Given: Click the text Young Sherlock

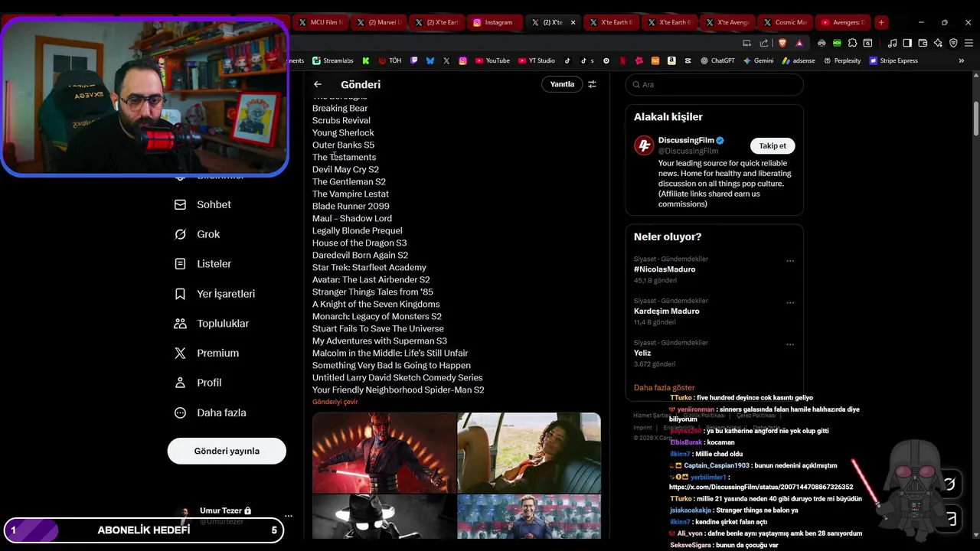Looking at the screenshot, I should pos(343,132).
